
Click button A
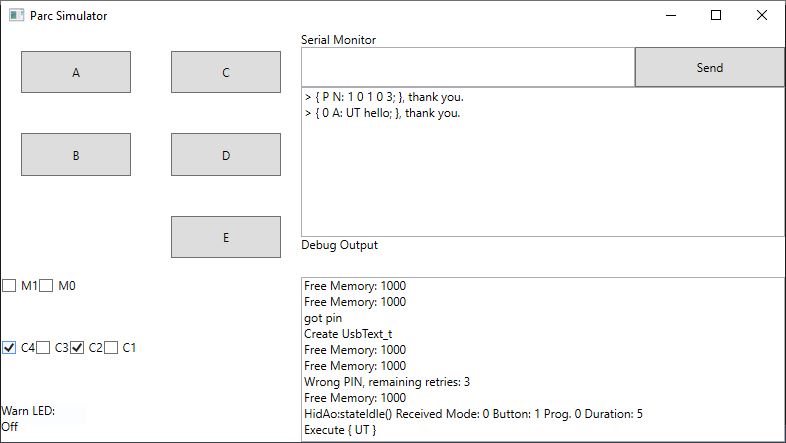click(76, 72)
